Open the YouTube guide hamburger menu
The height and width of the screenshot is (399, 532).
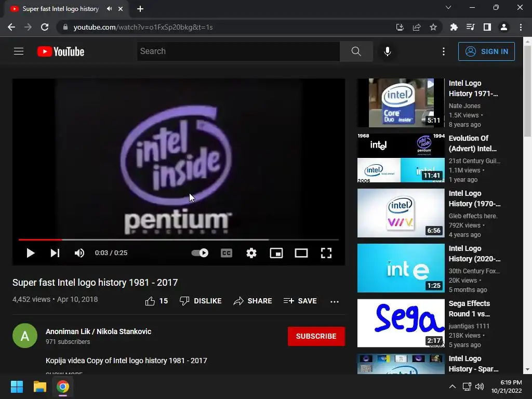tap(19, 51)
